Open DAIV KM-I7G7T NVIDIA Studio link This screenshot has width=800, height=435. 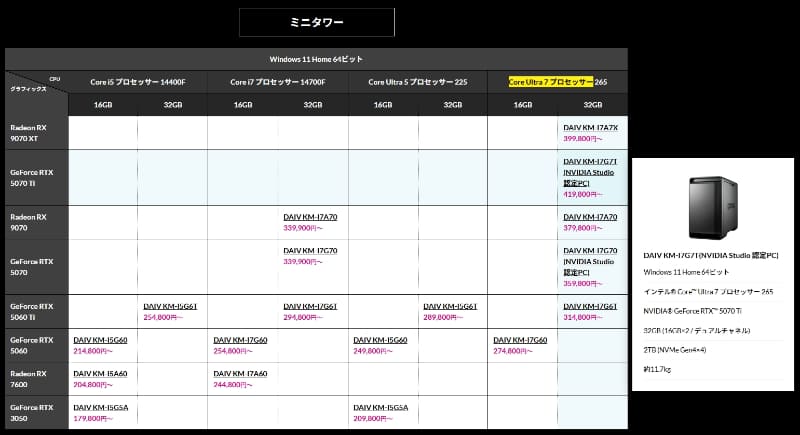[x=590, y=172]
